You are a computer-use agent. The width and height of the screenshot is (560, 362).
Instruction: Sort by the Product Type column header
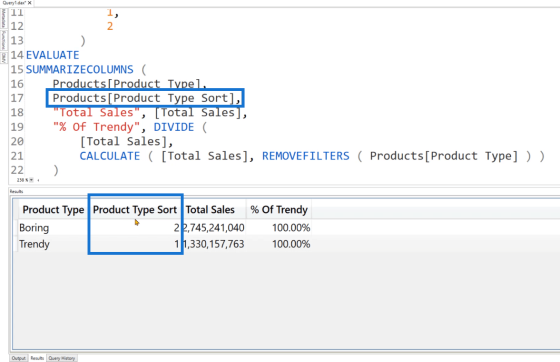tap(53, 210)
